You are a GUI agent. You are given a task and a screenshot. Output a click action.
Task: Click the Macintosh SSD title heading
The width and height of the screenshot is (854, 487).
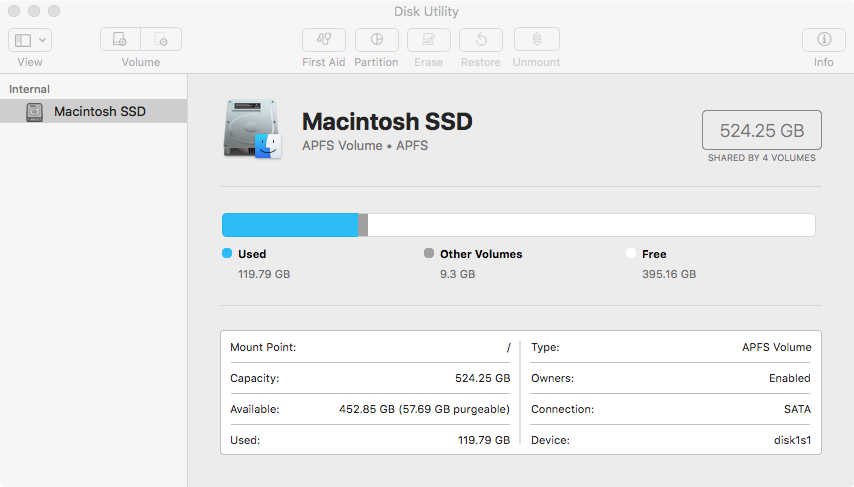pyautogui.click(x=387, y=121)
